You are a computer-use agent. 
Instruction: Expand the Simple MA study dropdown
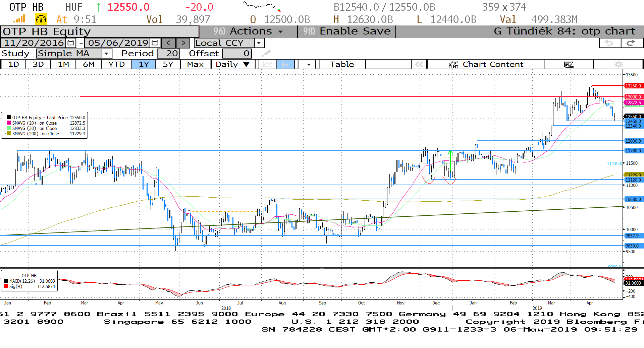[x=106, y=54]
